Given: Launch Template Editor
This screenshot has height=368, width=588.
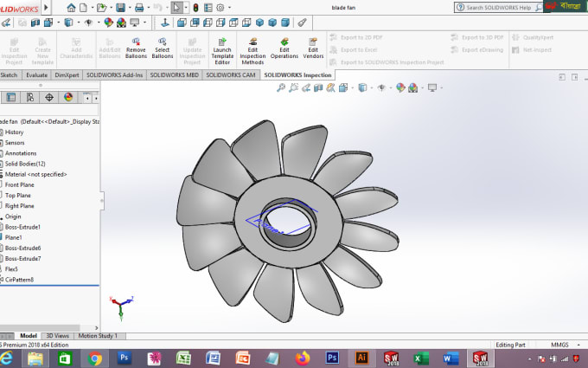Looking at the screenshot, I should tap(222, 51).
